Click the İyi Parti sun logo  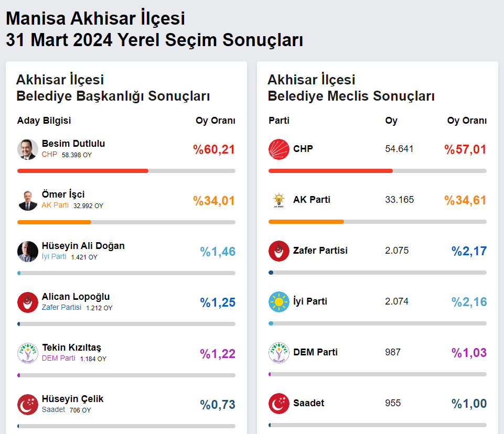[279, 302]
